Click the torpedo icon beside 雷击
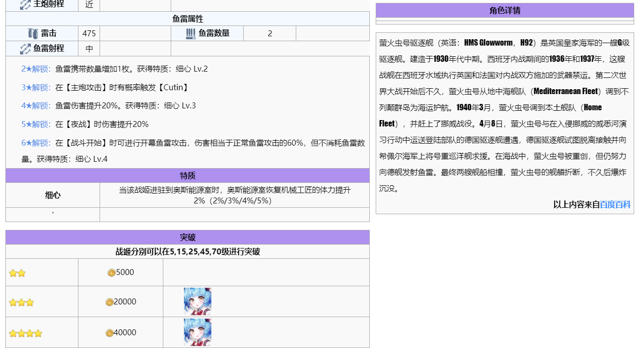The width and height of the screenshot is (644, 348). (x=32, y=33)
